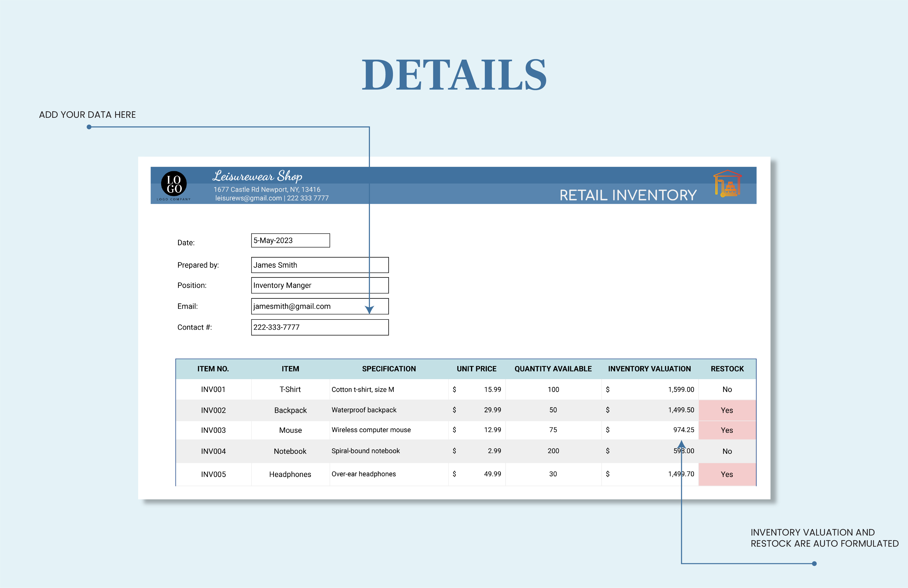Select the valuation 974.25 cell
Screen dimensions: 908x588
pyautogui.click(x=650, y=430)
